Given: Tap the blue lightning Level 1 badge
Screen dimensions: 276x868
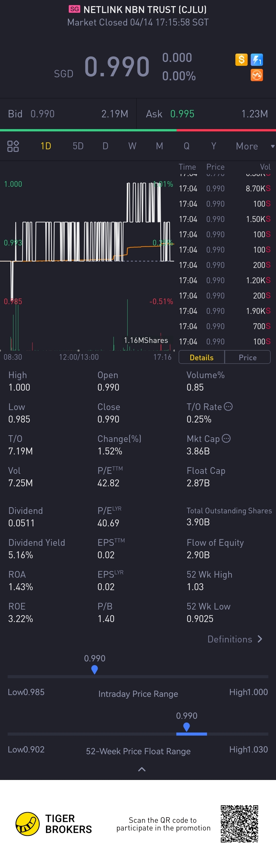Looking at the screenshot, I should coord(257,60).
